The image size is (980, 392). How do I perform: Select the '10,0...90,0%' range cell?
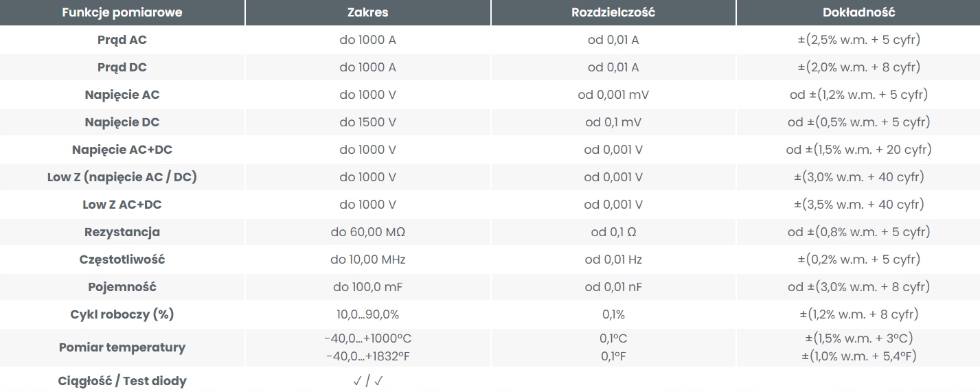coord(367,314)
